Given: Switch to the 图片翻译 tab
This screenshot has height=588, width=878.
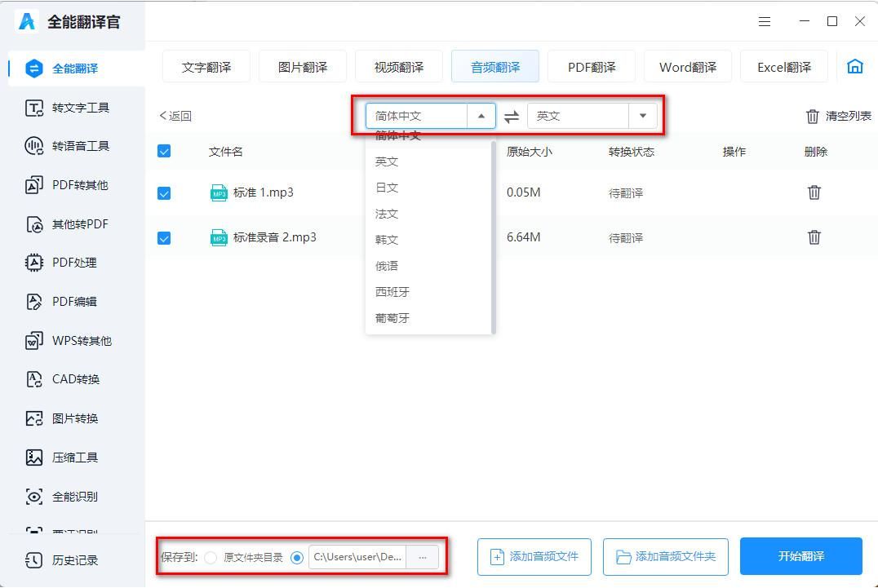Looking at the screenshot, I should [302, 67].
